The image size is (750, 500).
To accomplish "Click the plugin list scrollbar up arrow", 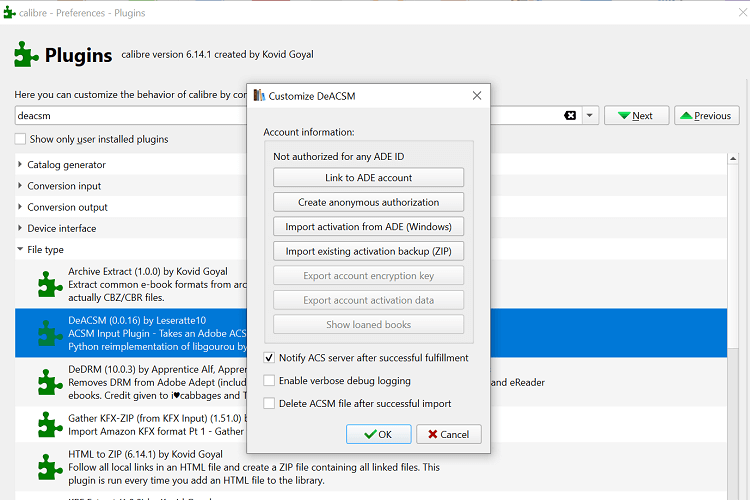I will click(733, 158).
